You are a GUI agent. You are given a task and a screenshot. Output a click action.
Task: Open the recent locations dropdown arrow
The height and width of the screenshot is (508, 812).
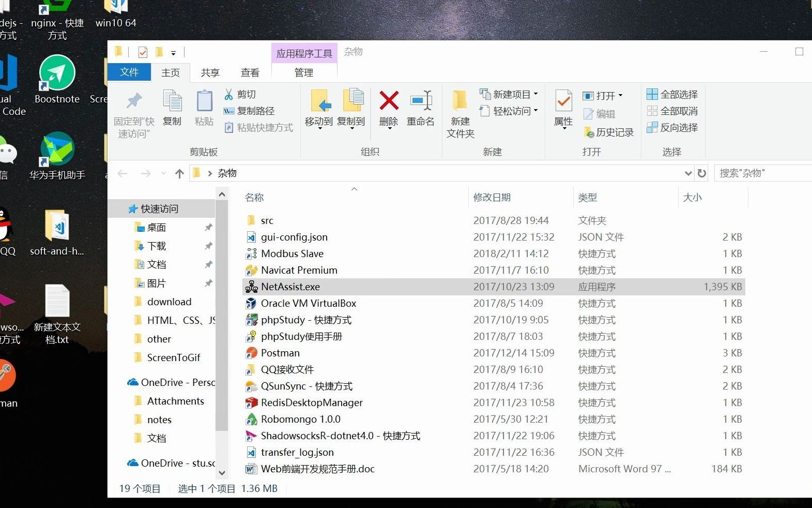click(x=163, y=173)
